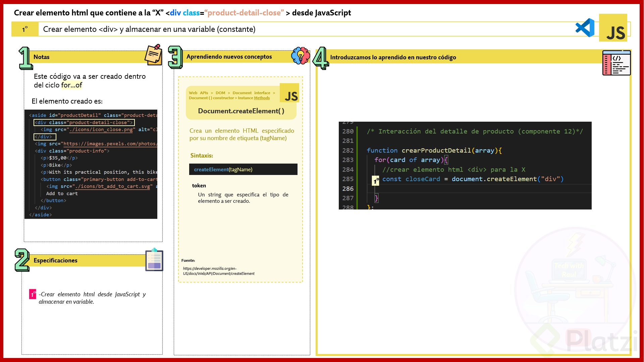
Task: Click line number 286 in the editor
Action: point(348,189)
